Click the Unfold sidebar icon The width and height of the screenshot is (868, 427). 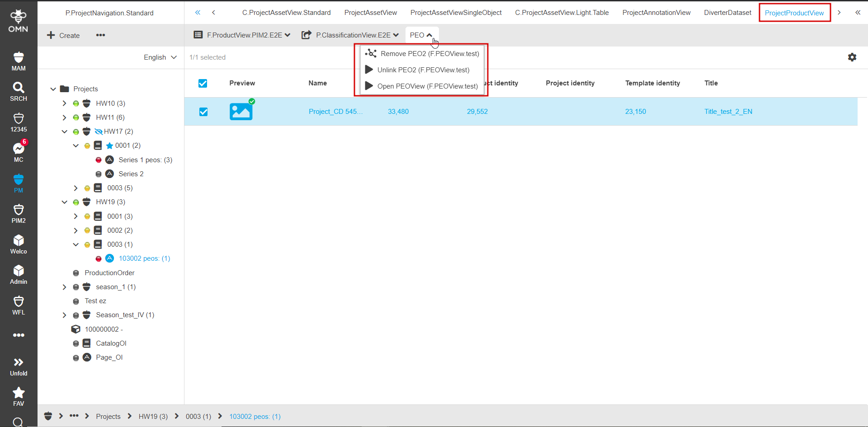pos(18,365)
